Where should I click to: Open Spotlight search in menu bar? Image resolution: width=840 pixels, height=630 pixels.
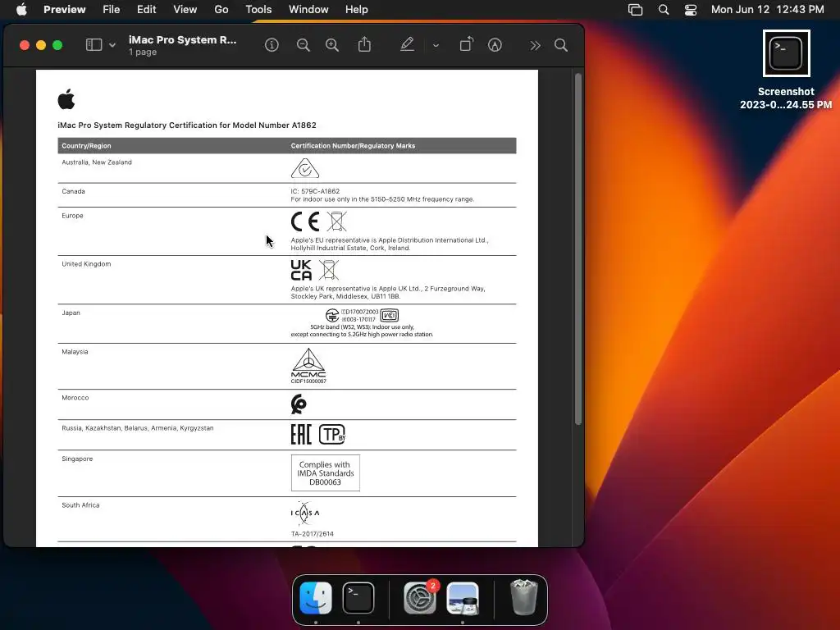tap(663, 10)
